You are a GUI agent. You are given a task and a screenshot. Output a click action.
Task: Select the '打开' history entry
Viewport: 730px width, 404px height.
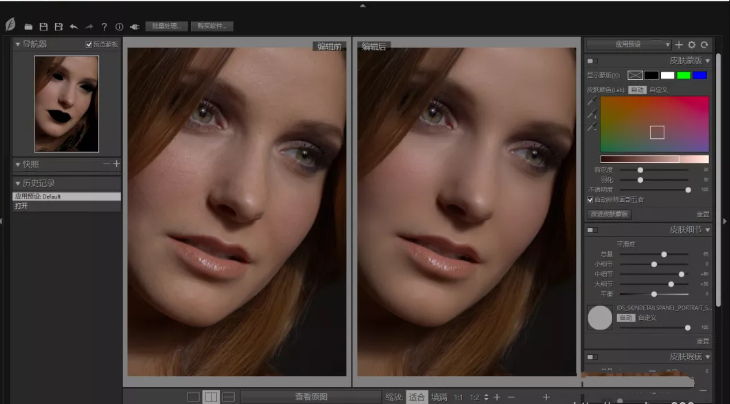pyautogui.click(x=65, y=205)
